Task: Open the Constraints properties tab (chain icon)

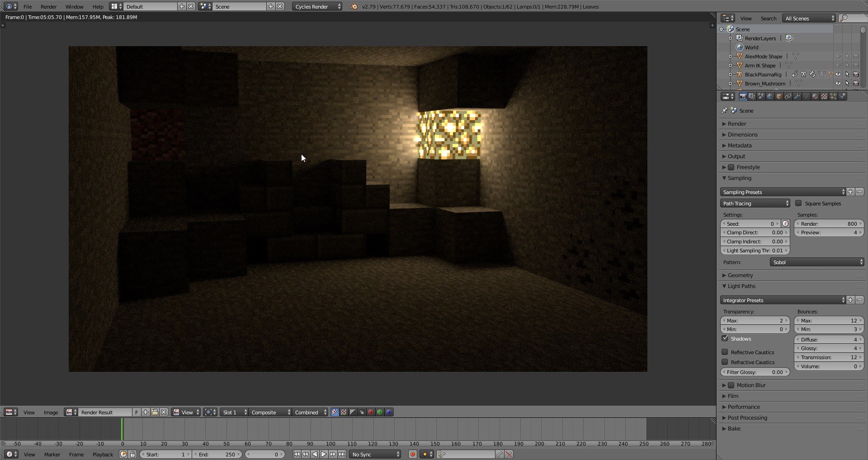Action: point(788,96)
